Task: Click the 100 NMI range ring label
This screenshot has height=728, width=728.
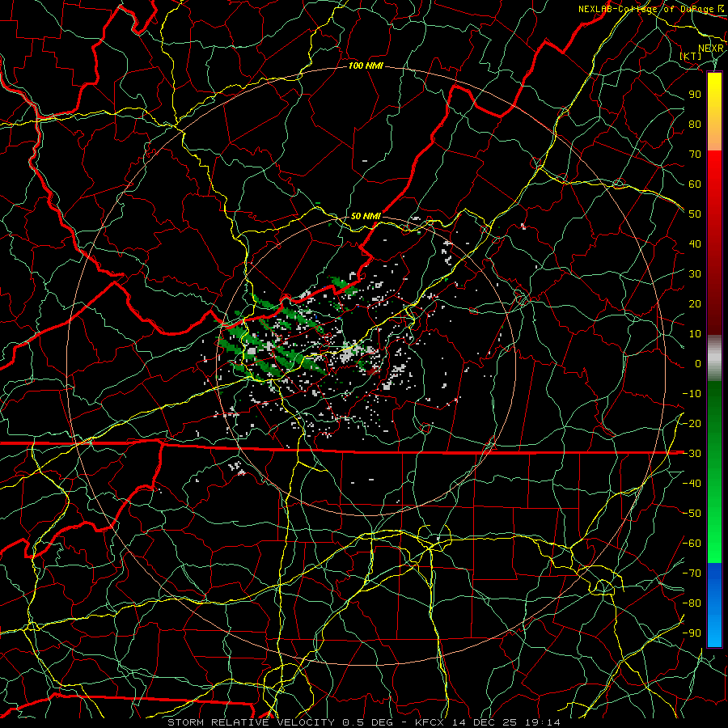Action: pos(366,66)
